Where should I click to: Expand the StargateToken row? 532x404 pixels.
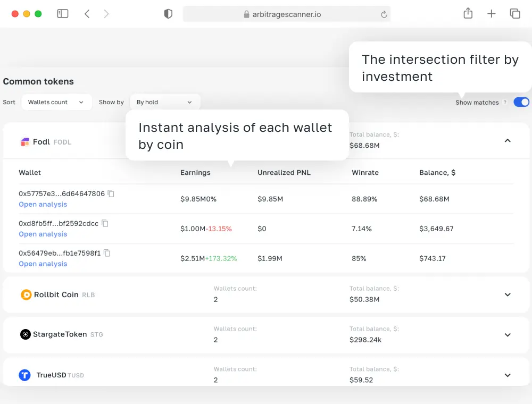(508, 335)
